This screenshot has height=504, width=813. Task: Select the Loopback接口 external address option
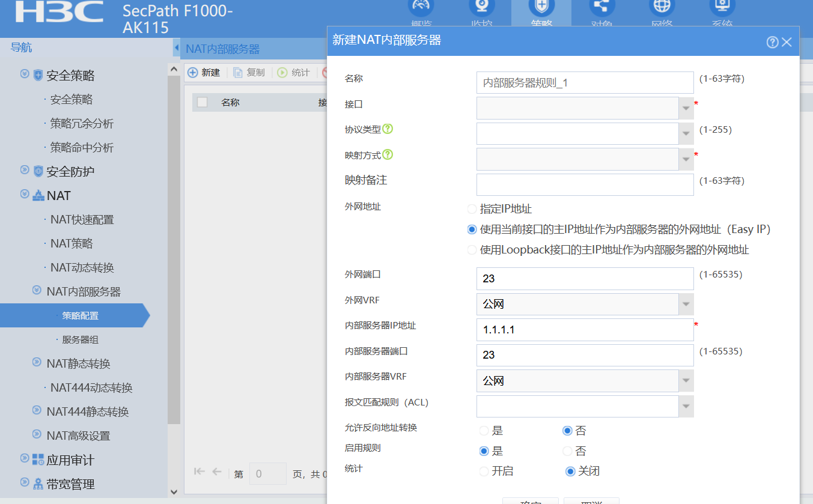coord(472,250)
